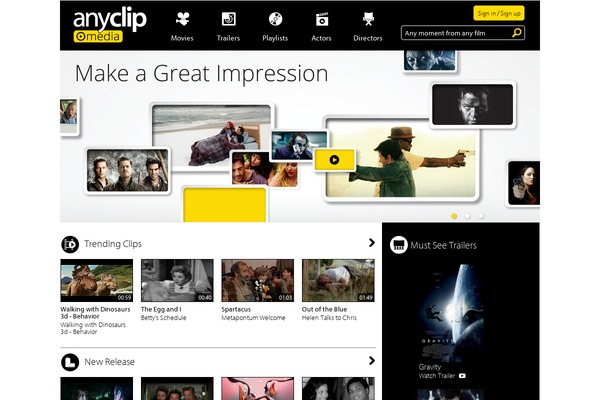600x400 pixels.
Task: Click the Gravity title text
Action: 430,367
